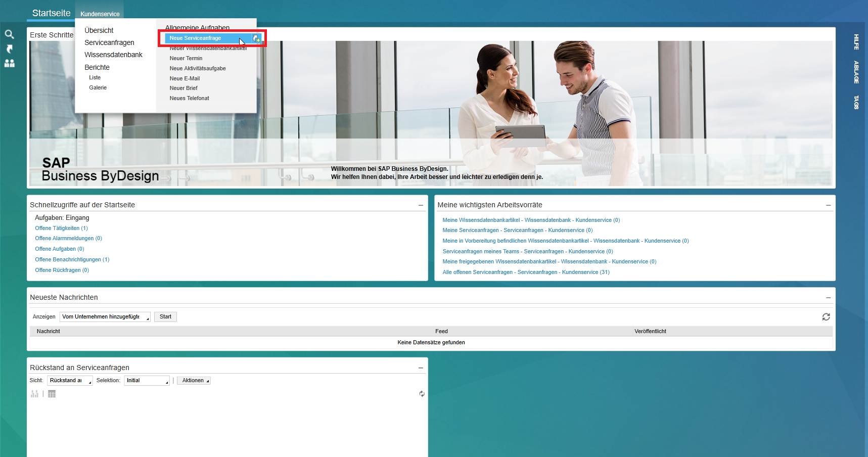Image resolution: width=868 pixels, height=457 pixels.
Task: Open the people/colleagues sidebar icon
Action: coord(9,63)
